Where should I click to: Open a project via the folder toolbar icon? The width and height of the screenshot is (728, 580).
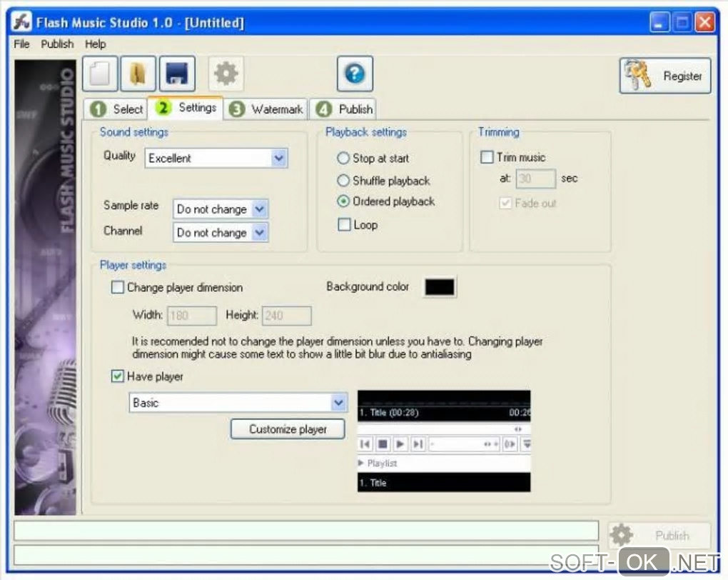click(138, 74)
